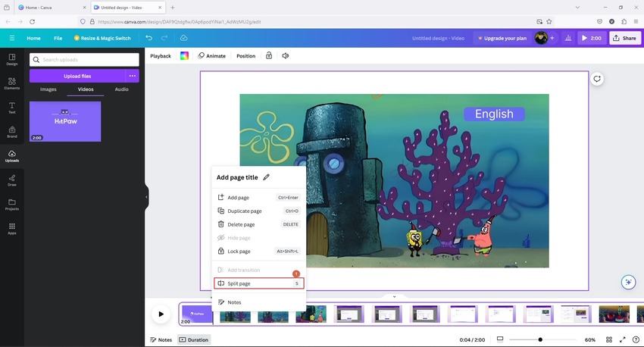
Task: Open the Draw sidebar panel
Action: 12,180
